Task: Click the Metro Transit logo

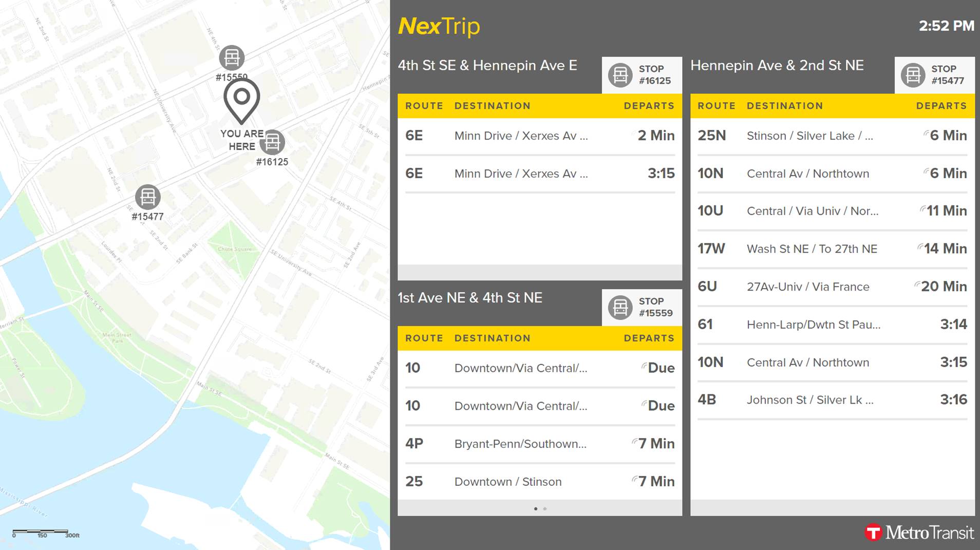Action: [x=919, y=533]
